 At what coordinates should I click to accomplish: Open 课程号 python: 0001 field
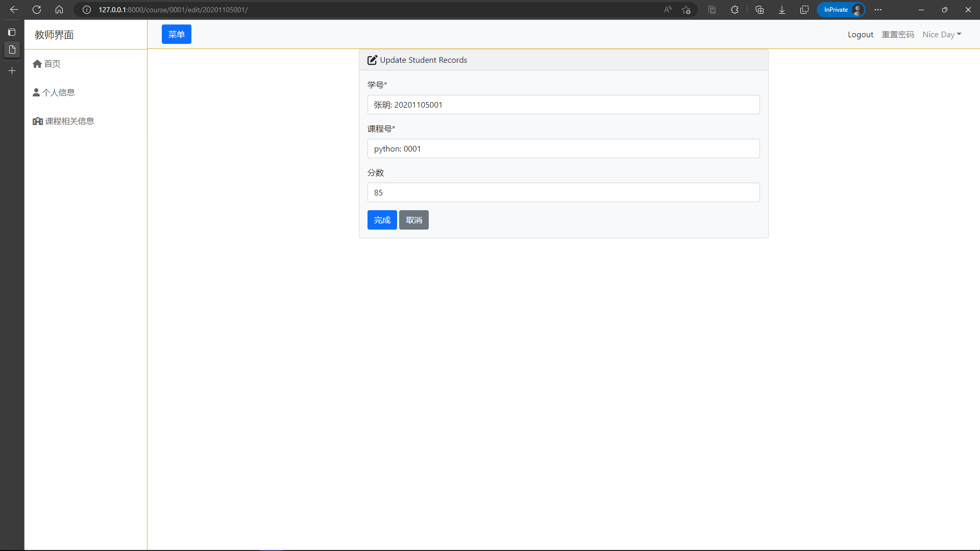(x=563, y=148)
